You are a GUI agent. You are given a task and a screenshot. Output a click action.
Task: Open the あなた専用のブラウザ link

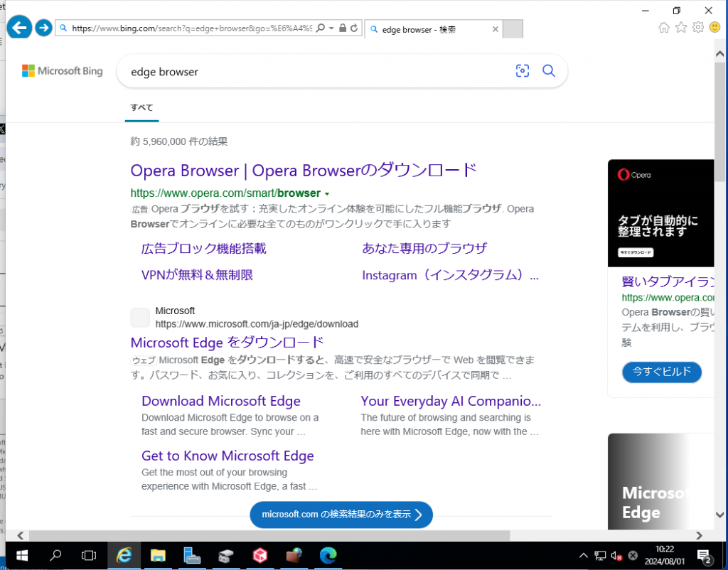[x=424, y=248]
